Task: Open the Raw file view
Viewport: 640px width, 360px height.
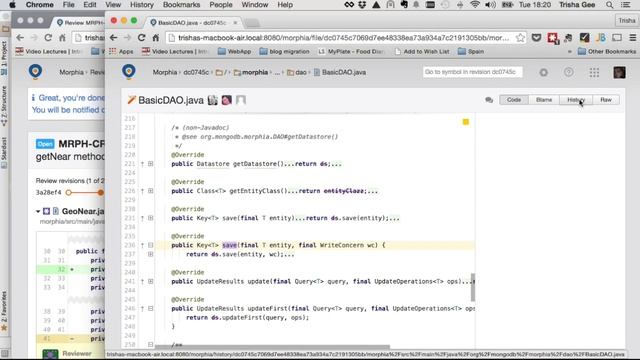Action: point(606,100)
